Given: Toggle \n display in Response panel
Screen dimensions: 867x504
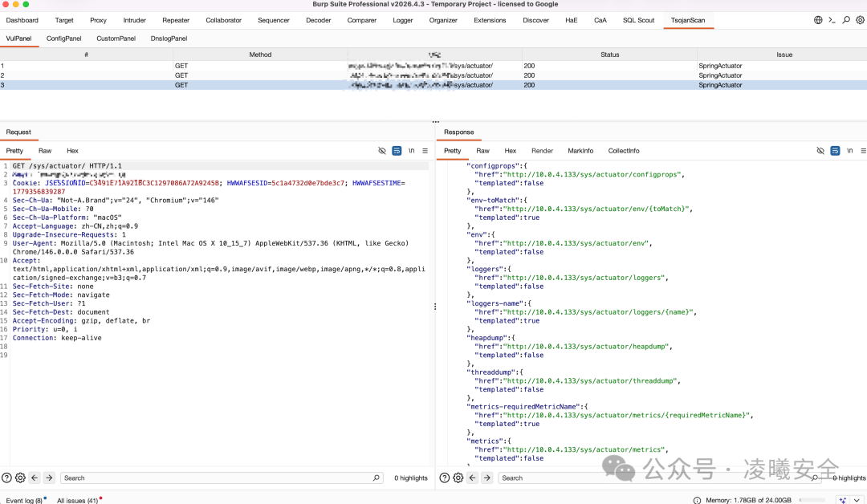Looking at the screenshot, I should coord(850,151).
